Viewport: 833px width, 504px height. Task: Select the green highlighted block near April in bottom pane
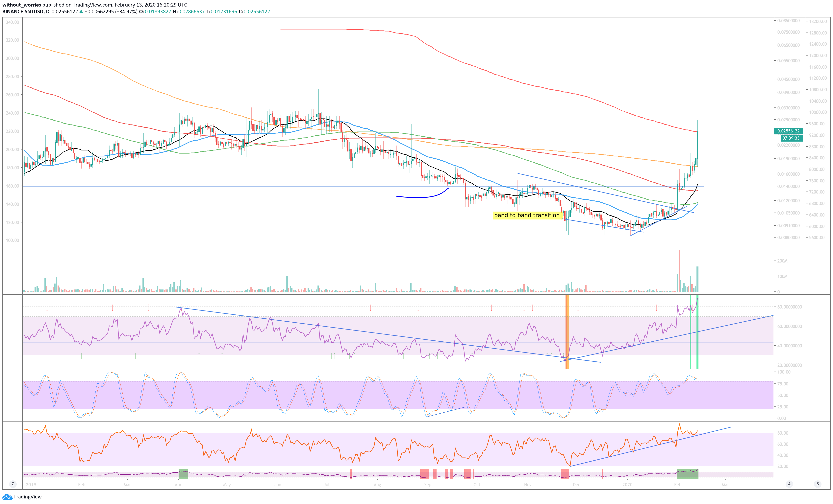183,474
